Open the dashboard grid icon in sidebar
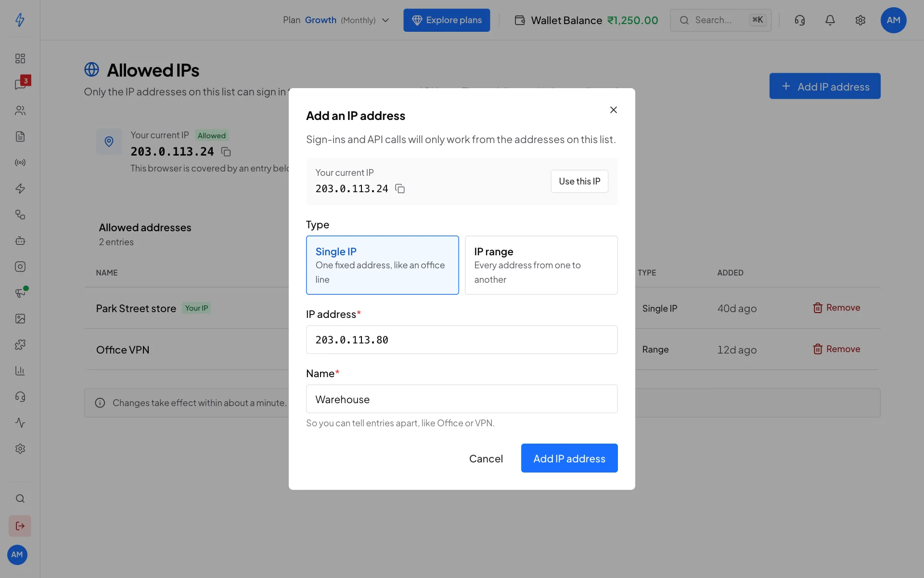 point(20,58)
